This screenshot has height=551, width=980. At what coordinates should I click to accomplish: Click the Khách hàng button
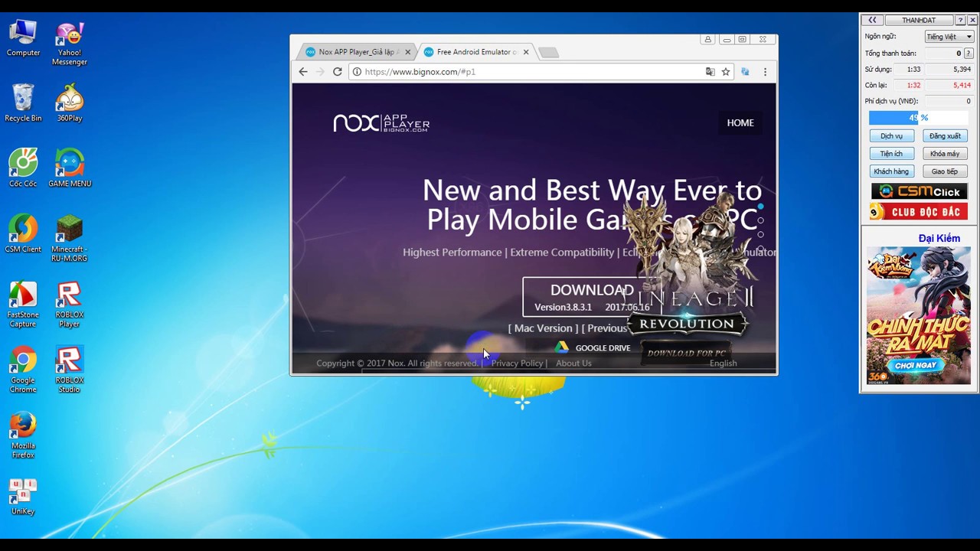pos(891,171)
